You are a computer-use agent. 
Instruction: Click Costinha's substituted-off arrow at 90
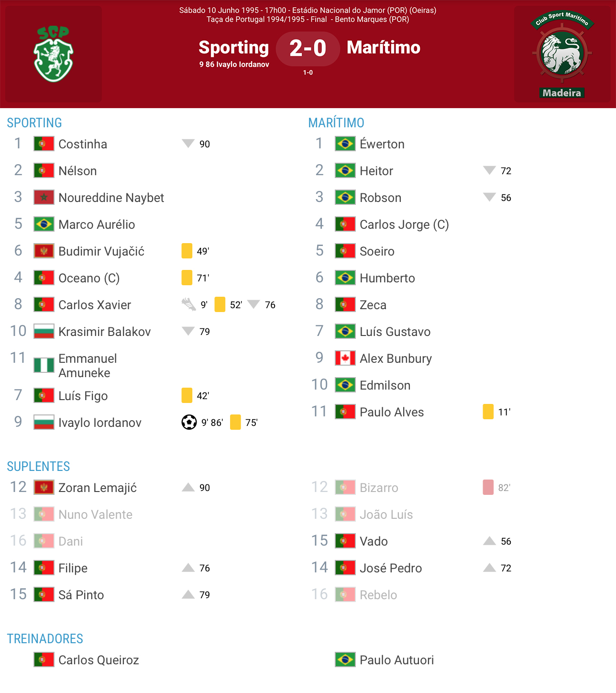[188, 144]
